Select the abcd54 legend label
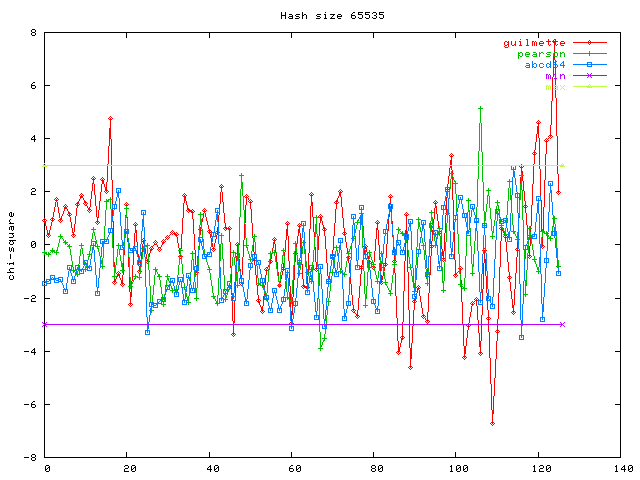The width and height of the screenshot is (640, 480). point(545,65)
